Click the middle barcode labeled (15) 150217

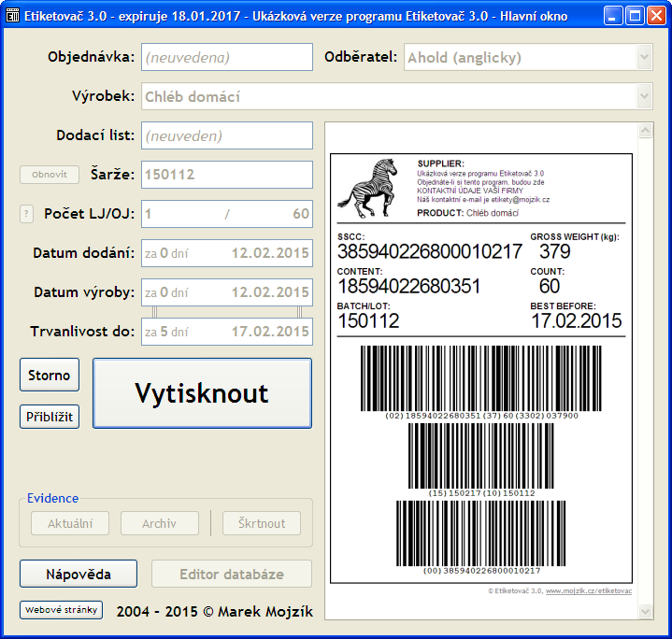480,456
